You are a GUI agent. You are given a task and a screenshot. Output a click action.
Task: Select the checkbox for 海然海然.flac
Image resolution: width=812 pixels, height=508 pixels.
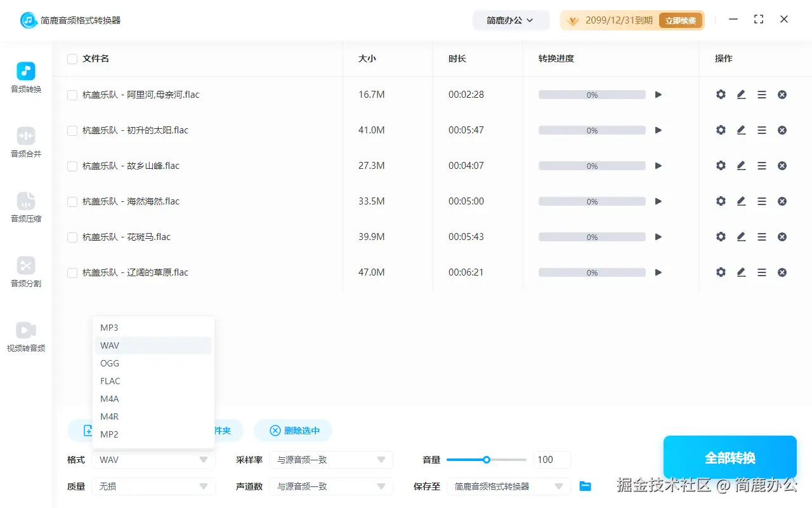click(x=72, y=201)
